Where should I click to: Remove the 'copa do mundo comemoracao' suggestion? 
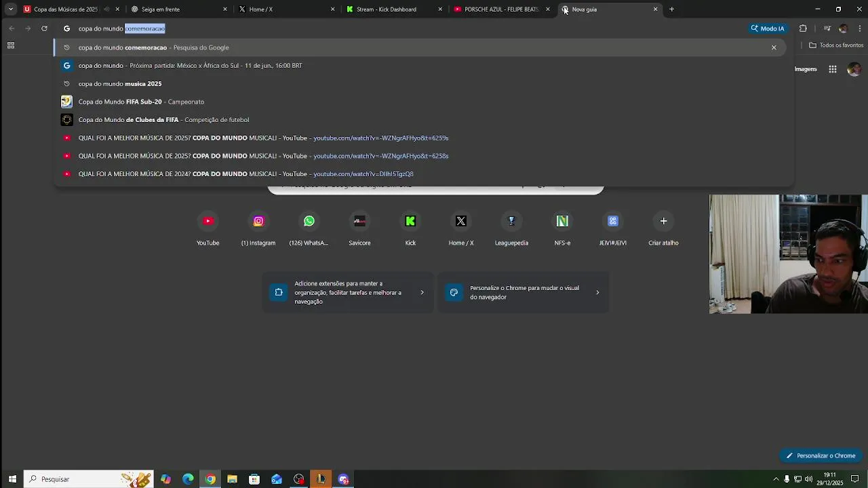pos(774,47)
